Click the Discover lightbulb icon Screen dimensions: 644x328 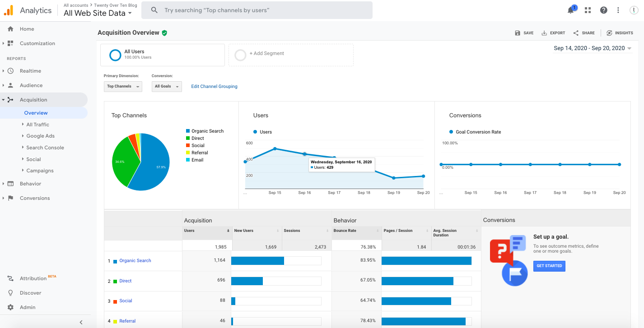[11, 293]
